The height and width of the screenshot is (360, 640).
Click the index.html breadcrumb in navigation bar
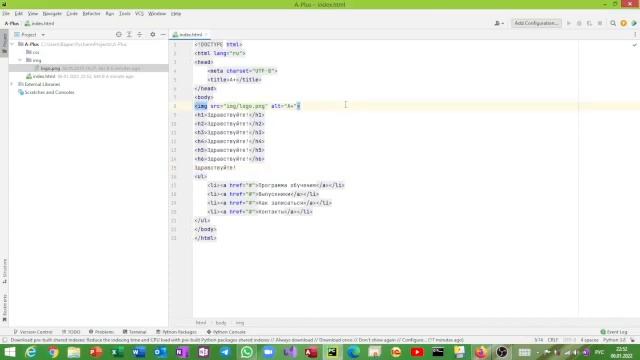click(40, 24)
